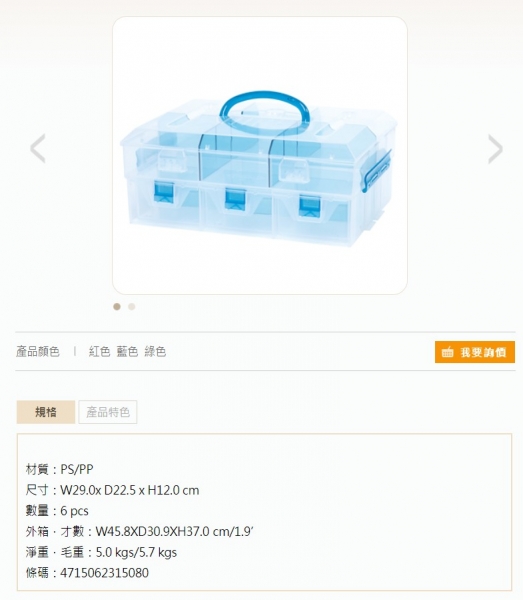Click the blue side latch in the product photo

tap(376, 171)
